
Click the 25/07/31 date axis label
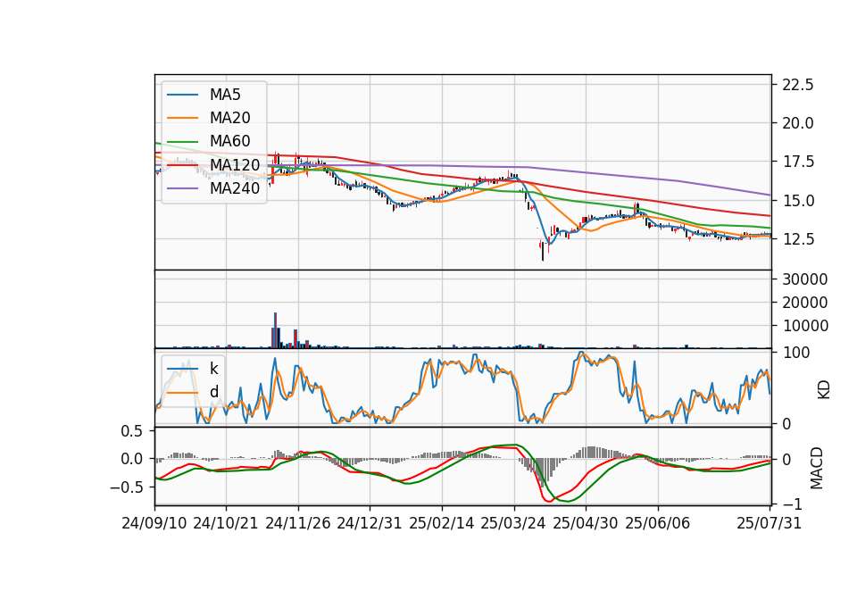(769, 523)
